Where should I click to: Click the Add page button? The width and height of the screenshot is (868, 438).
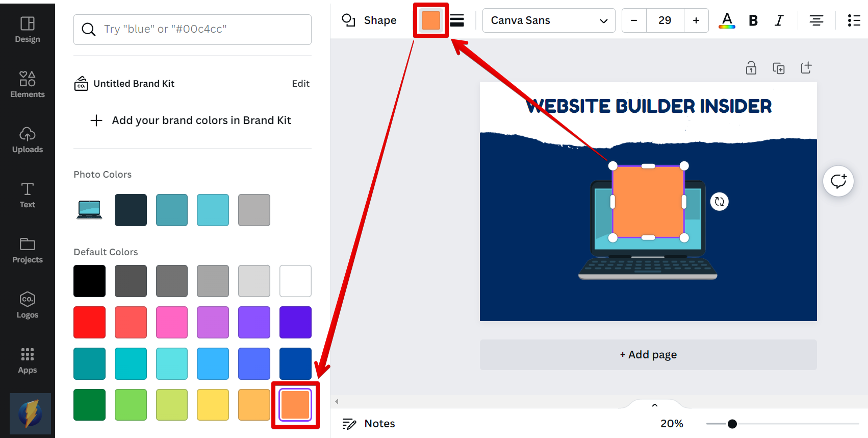[648, 355]
